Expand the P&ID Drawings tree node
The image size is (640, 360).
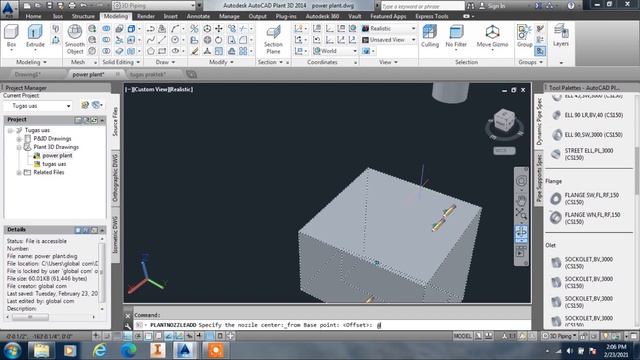point(19,139)
